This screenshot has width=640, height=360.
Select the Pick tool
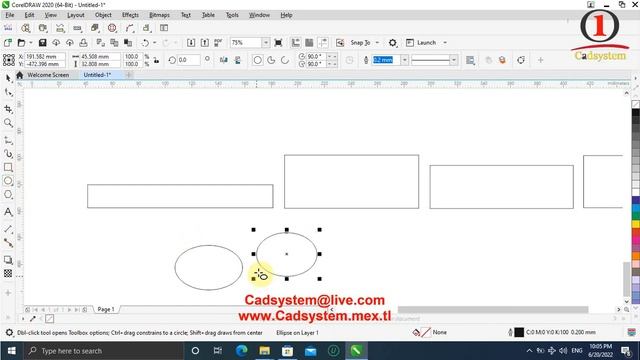click(8, 78)
